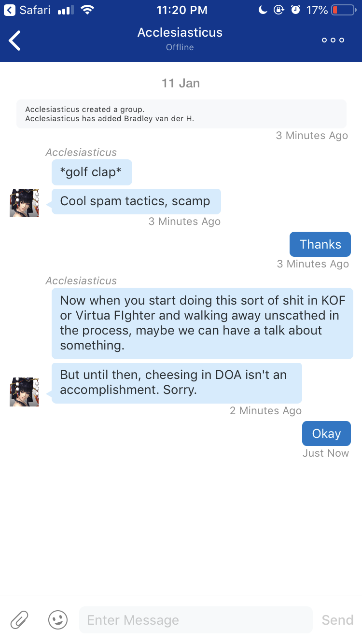362x644 pixels.
Task: Tap the Acclesiasticus conversation title
Action: tap(180, 33)
